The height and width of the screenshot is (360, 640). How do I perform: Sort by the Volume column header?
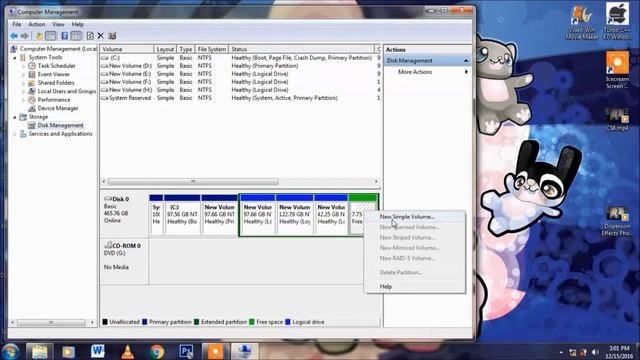(x=127, y=49)
